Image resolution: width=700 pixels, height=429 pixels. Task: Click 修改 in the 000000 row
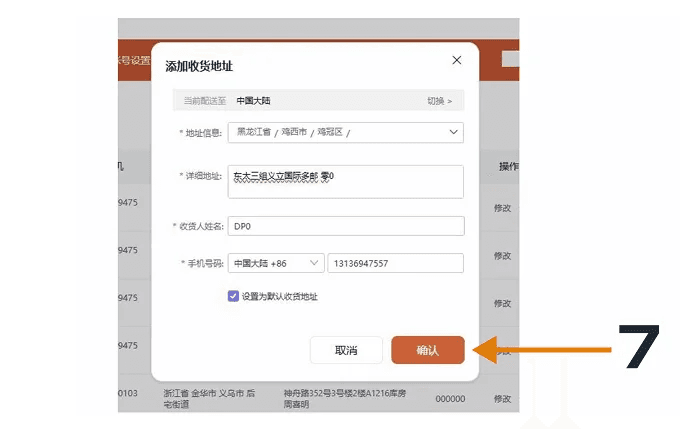tap(502, 399)
